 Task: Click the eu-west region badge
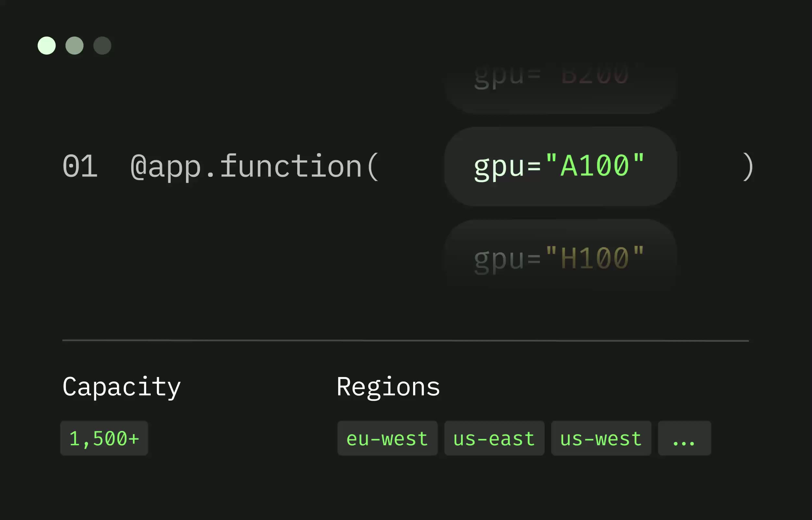pos(387,438)
